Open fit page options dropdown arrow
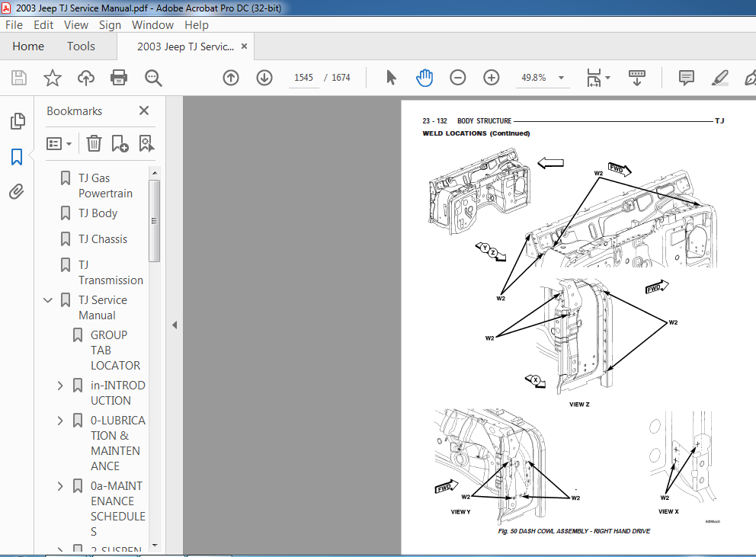The height and width of the screenshot is (557, 756). click(607, 78)
